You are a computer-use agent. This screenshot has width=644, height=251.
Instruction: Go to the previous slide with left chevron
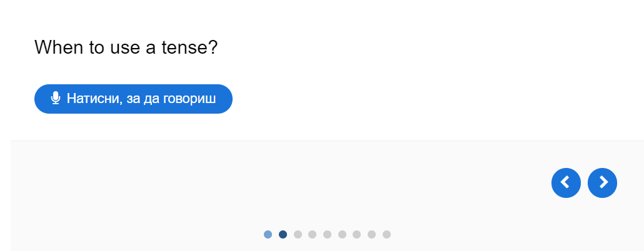(x=566, y=182)
